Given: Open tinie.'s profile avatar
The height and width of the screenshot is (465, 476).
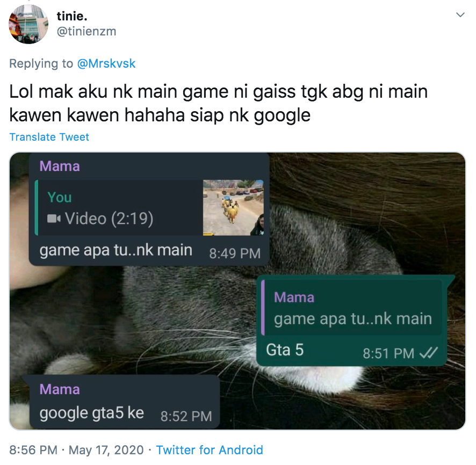Looking at the screenshot, I should pos(28,24).
